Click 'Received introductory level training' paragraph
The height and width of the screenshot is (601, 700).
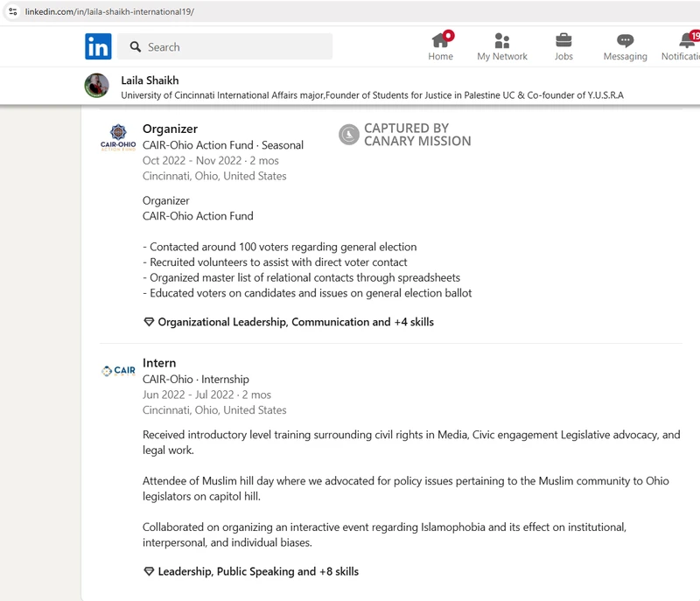[411, 442]
